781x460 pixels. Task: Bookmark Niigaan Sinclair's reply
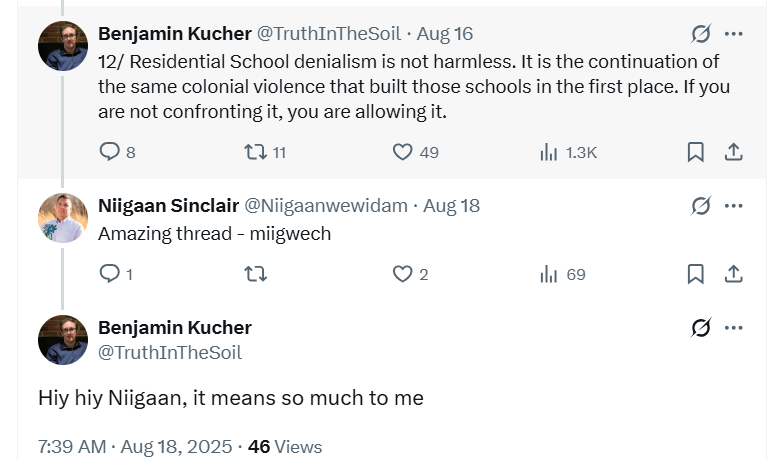[696, 274]
